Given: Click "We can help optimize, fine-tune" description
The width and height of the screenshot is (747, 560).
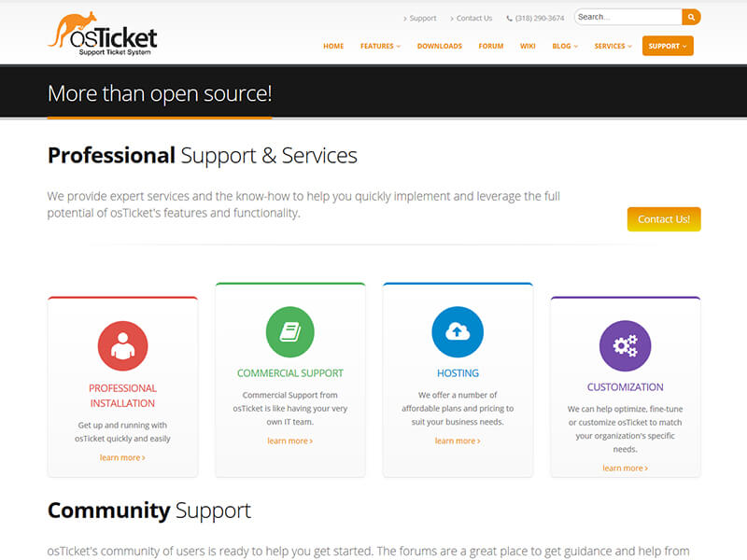Looking at the screenshot, I should point(625,409).
